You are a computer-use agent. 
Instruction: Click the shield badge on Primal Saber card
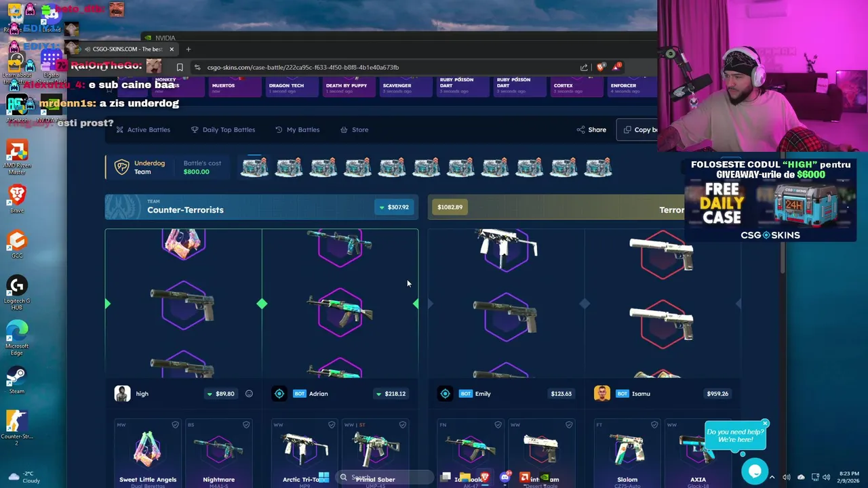point(403,425)
